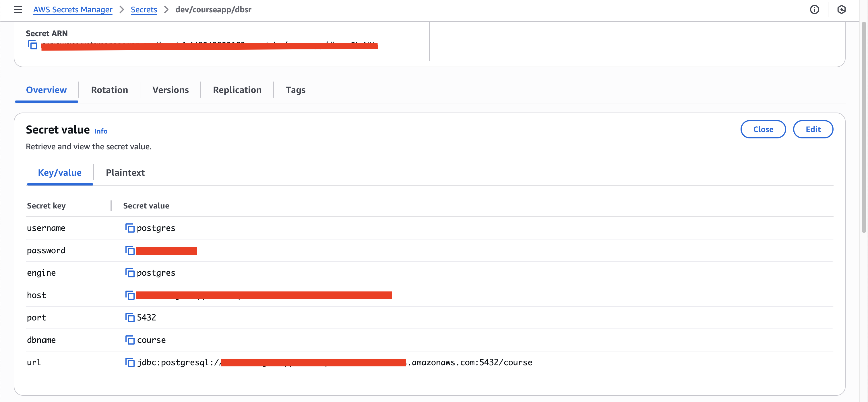This screenshot has height=402, width=868.
Task: Open the Rotation tab
Action: (x=110, y=90)
